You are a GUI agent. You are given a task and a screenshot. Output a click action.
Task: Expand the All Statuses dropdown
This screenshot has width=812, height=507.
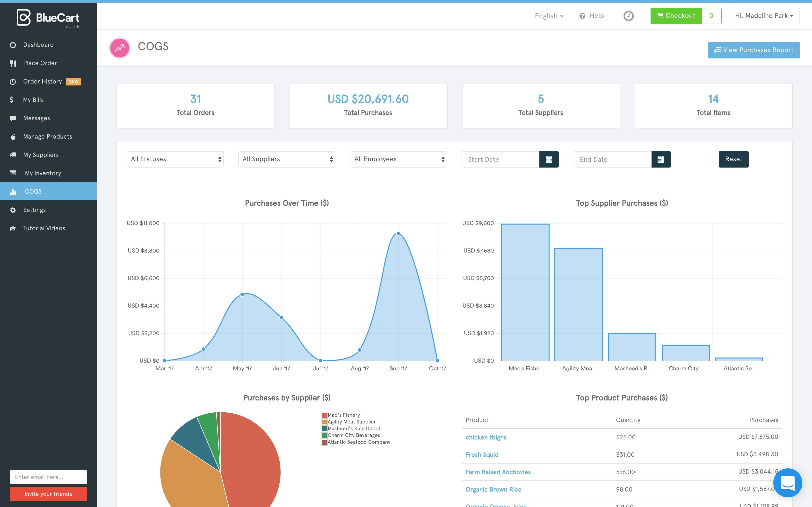175,159
